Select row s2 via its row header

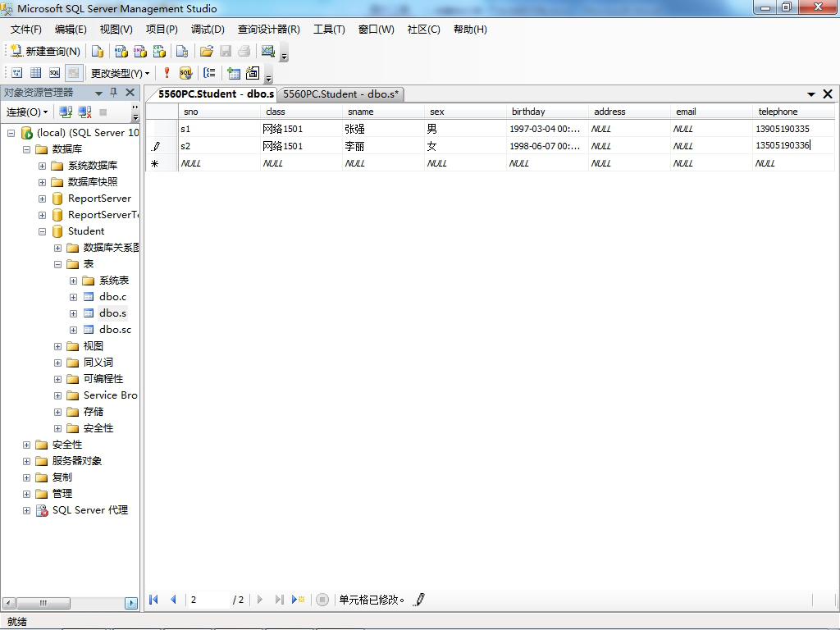pos(162,146)
